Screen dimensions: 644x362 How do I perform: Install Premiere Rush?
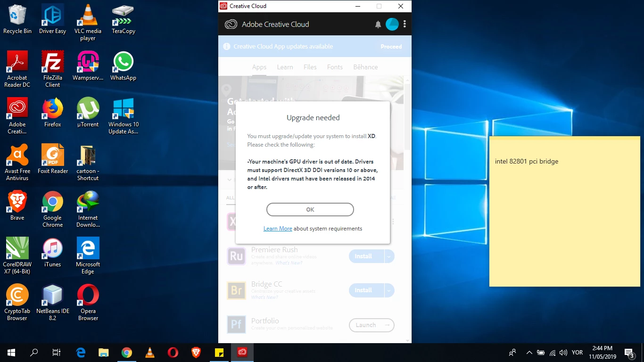pos(367,256)
